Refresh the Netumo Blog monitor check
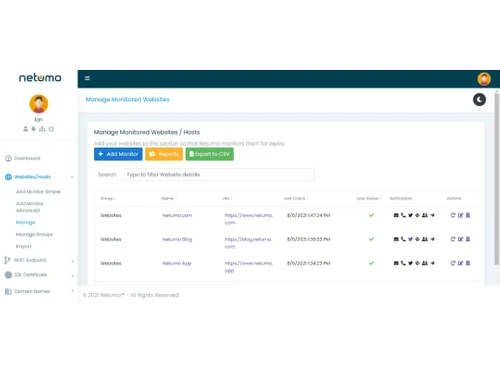This screenshot has width=500, height=375. click(453, 239)
